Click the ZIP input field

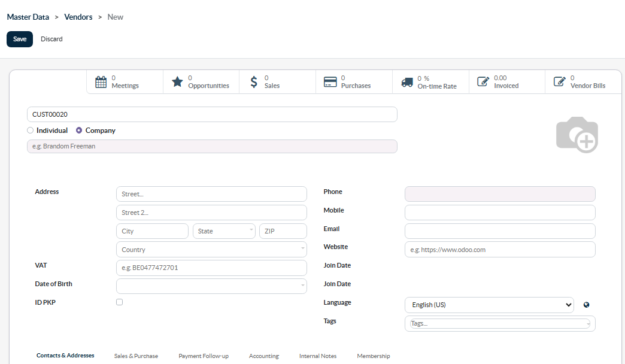pyautogui.click(x=283, y=231)
